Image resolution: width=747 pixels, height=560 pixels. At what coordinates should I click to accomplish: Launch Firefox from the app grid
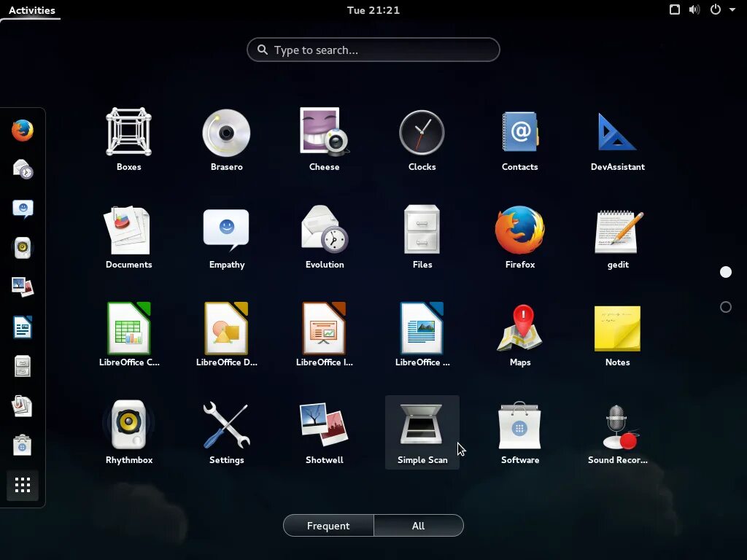(x=519, y=237)
